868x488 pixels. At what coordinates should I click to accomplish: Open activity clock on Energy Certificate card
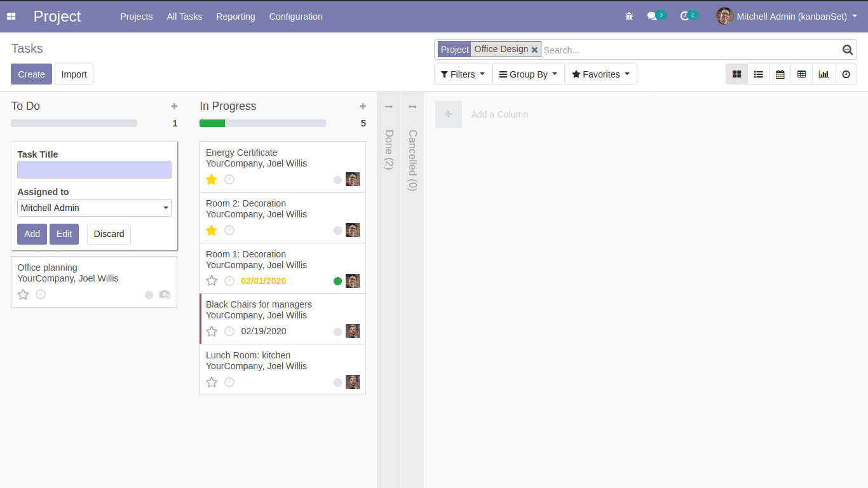point(229,180)
